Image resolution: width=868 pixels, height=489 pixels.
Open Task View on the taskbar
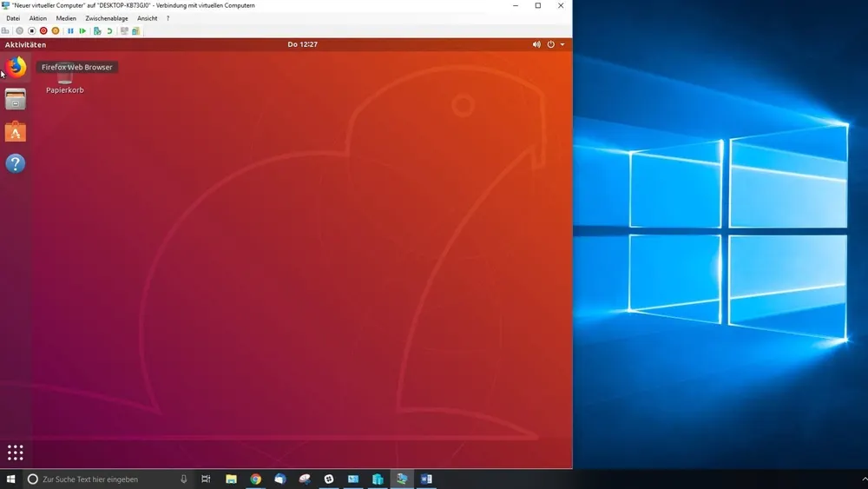coord(206,479)
